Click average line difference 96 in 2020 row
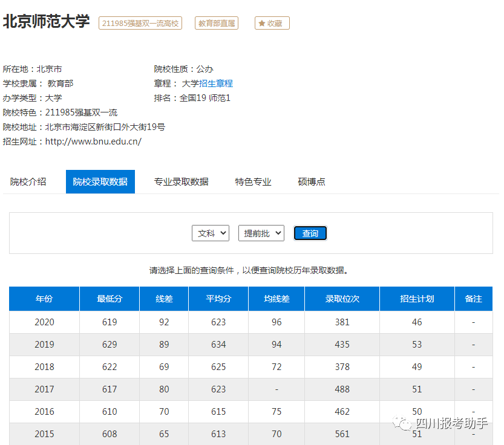The height and width of the screenshot is (445, 504). point(277,322)
